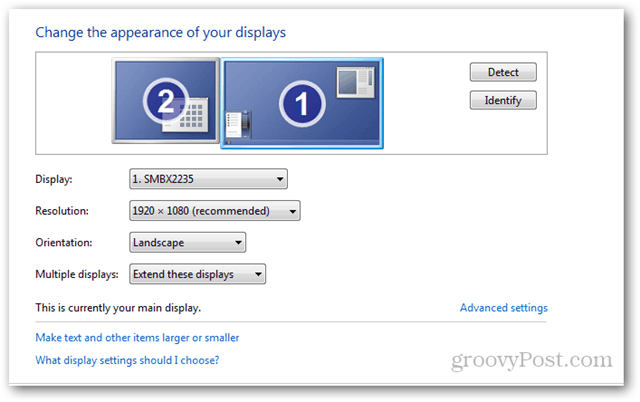
Task: Click the Identify button
Action: [x=503, y=100]
